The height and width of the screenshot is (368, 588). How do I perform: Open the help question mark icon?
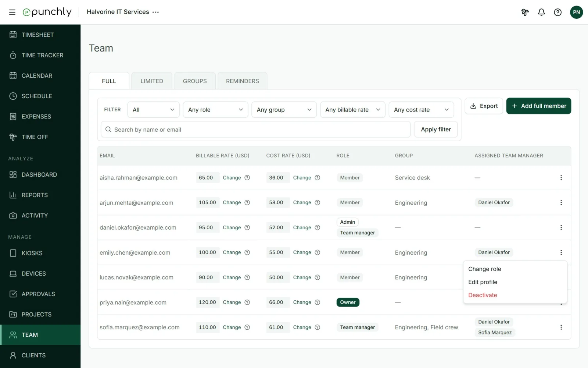point(557,12)
